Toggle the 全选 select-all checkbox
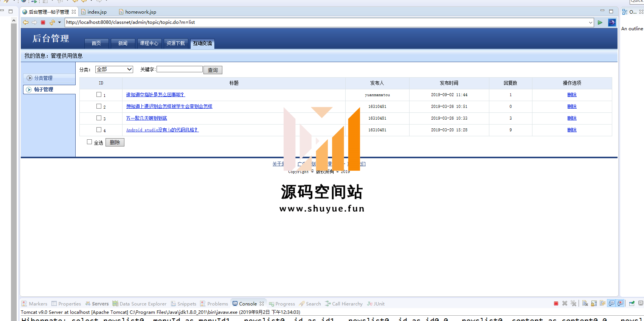 click(90, 142)
